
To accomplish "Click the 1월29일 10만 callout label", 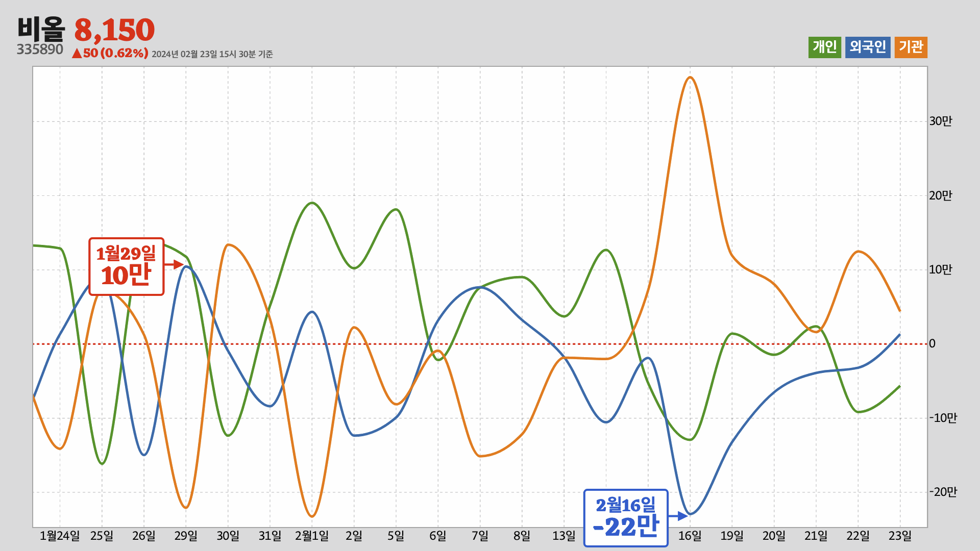I will point(127,266).
